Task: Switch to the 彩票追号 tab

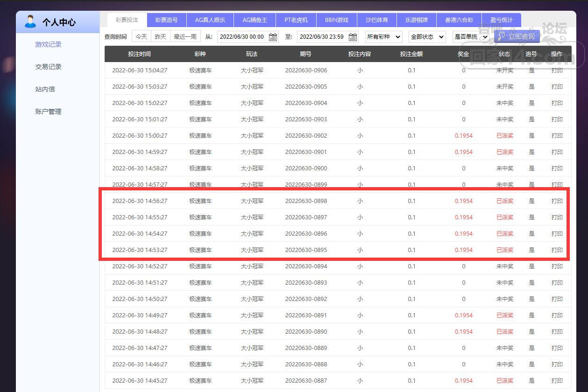Action: pyautogui.click(x=166, y=20)
